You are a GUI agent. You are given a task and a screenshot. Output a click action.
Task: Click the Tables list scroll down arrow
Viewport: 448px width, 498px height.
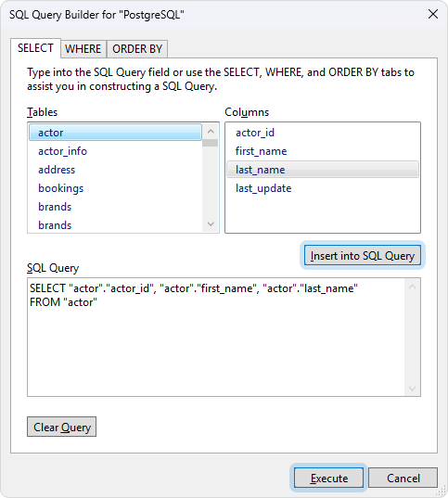[211, 224]
